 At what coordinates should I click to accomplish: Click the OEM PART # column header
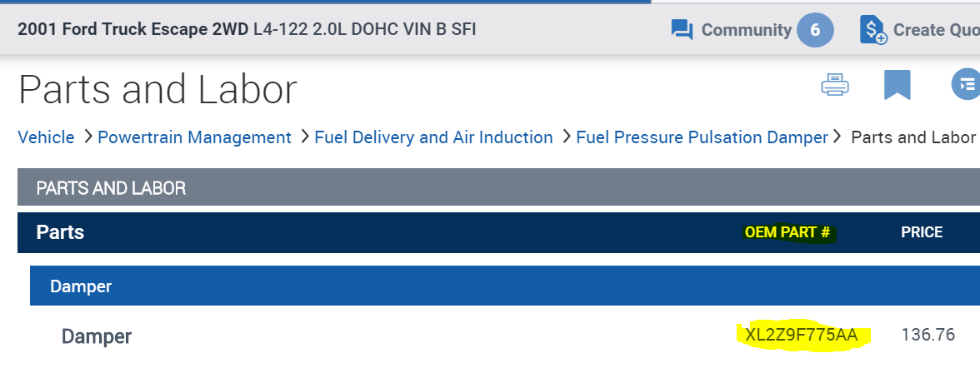pyautogui.click(x=787, y=233)
